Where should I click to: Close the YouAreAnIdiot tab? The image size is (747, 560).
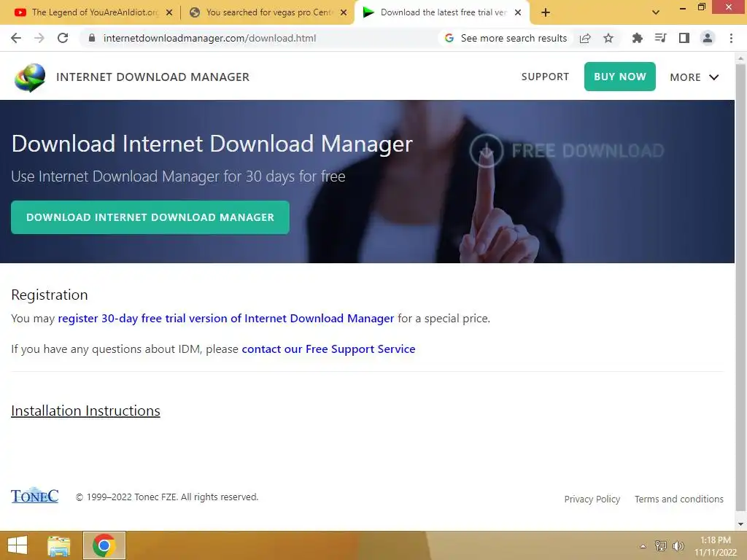[x=169, y=12]
